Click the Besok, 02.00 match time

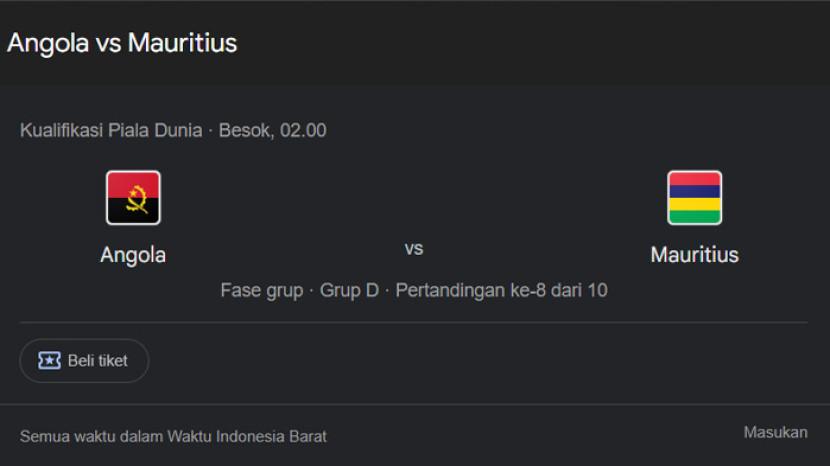273,130
